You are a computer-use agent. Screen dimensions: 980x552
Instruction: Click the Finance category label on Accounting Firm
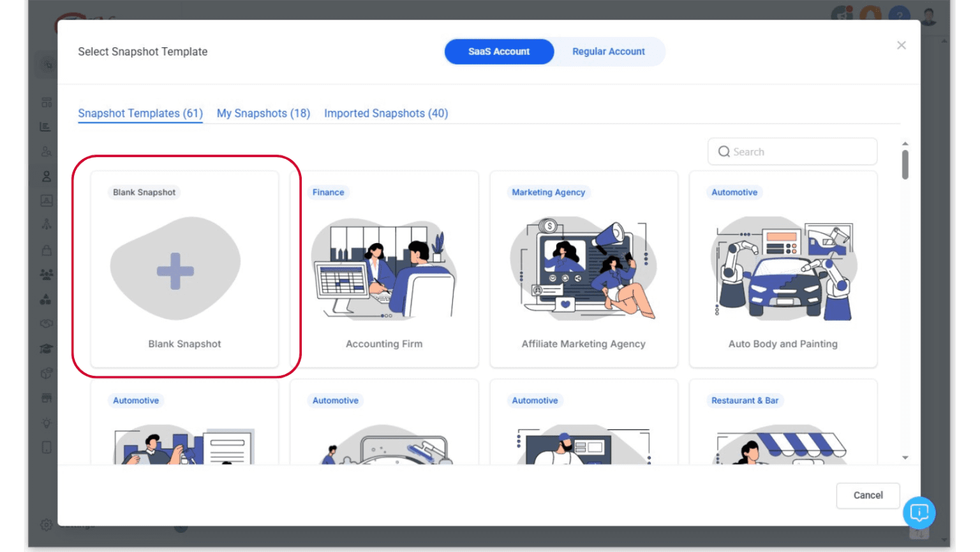[328, 192]
